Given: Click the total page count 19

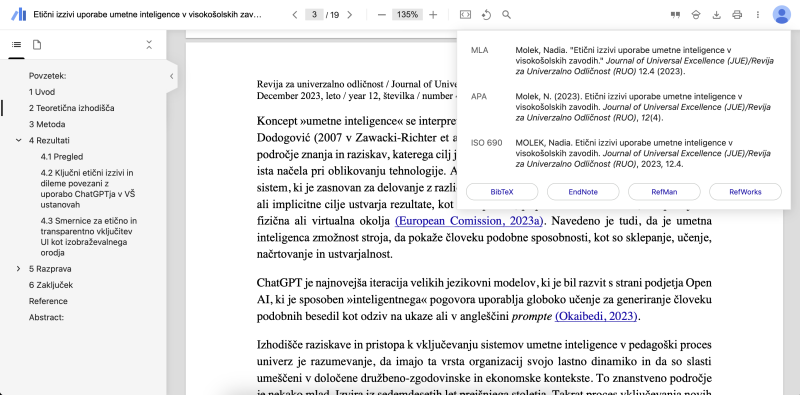Looking at the screenshot, I should pyautogui.click(x=334, y=15).
